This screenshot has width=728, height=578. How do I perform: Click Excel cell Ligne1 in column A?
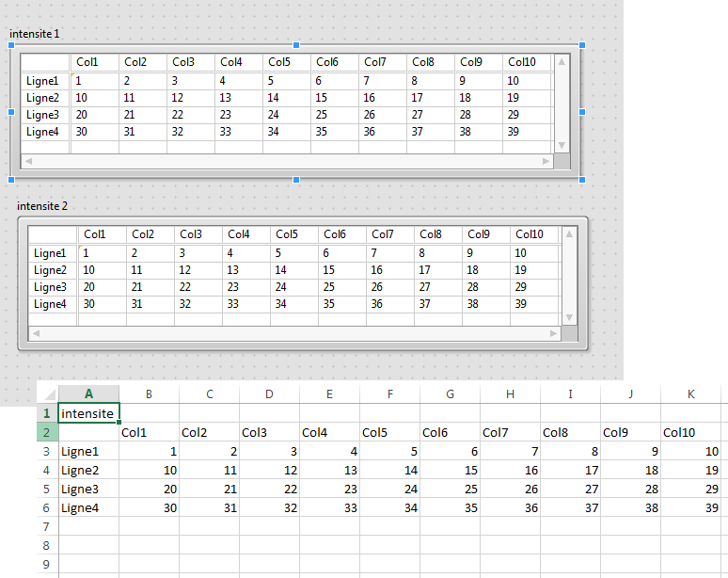tap(88, 452)
